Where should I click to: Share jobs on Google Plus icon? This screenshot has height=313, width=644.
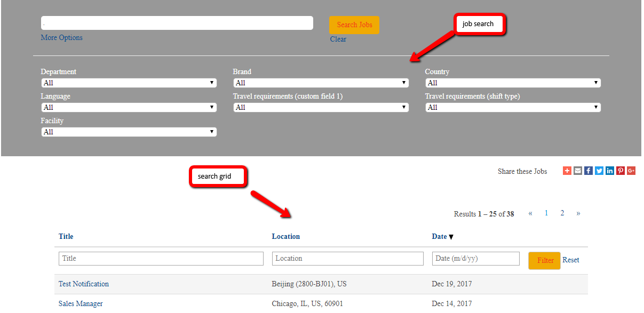point(631,171)
